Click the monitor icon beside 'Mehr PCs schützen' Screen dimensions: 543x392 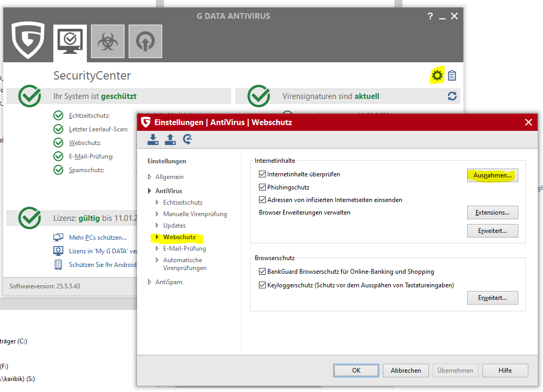pyautogui.click(x=58, y=238)
